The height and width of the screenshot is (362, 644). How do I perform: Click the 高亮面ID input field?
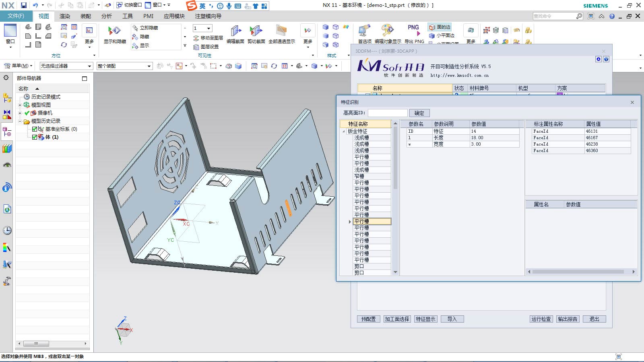[387, 113]
